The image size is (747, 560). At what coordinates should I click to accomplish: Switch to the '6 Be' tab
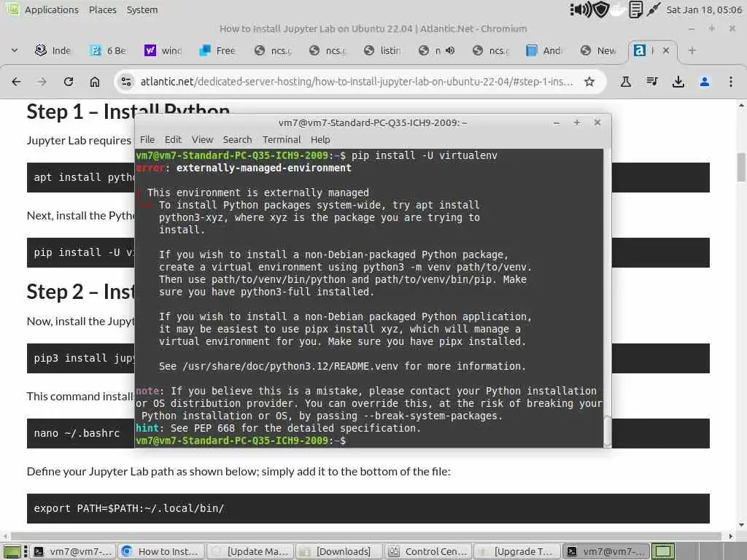[x=108, y=50]
